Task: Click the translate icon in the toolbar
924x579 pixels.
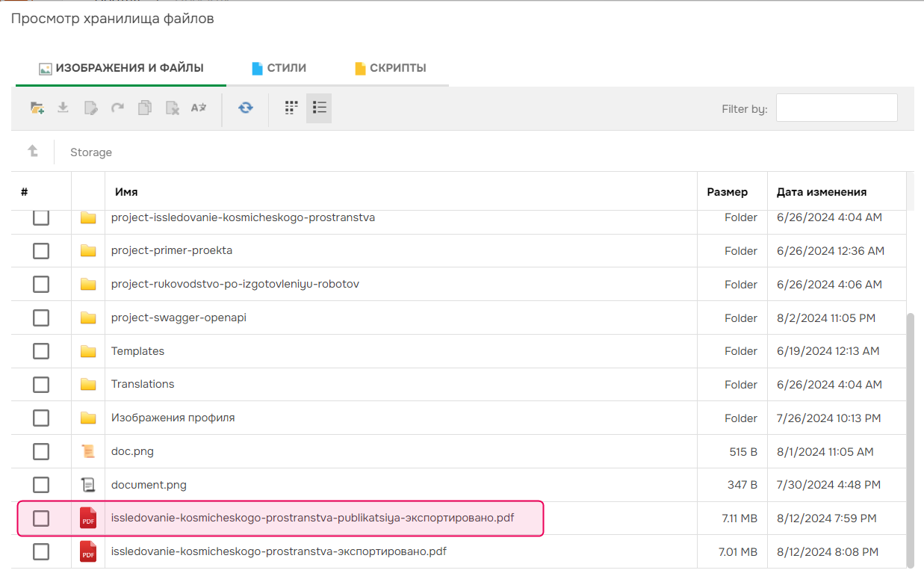Action: 199,108
